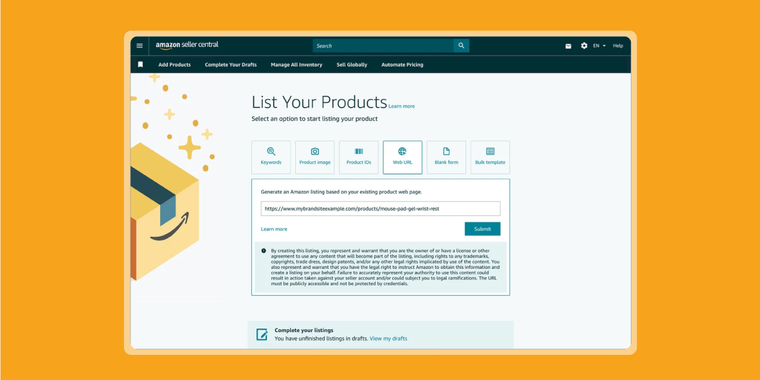The height and width of the screenshot is (380, 760).
Task: Open Complete Your Drafts menu item
Action: pyautogui.click(x=231, y=64)
